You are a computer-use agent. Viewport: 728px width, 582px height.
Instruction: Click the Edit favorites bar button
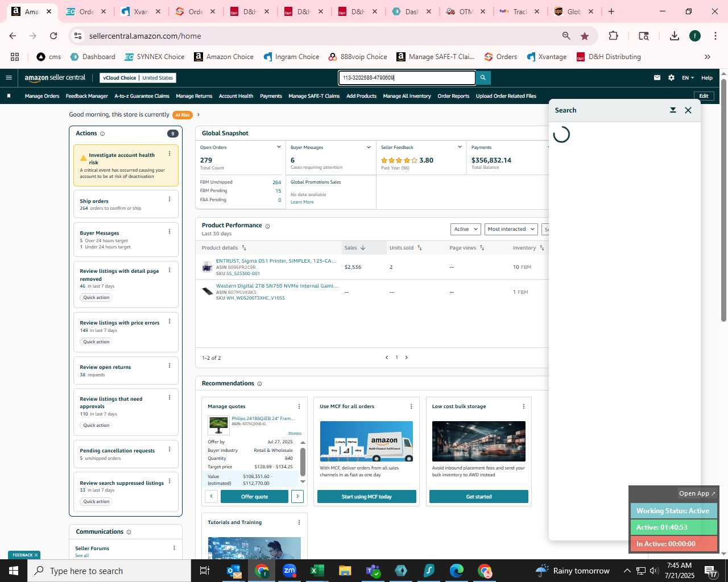(x=704, y=96)
